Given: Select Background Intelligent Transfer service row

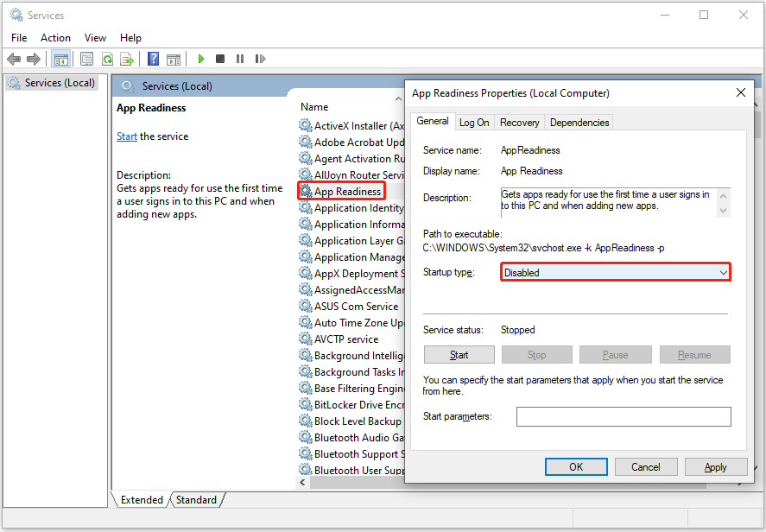Looking at the screenshot, I should coord(351,356).
